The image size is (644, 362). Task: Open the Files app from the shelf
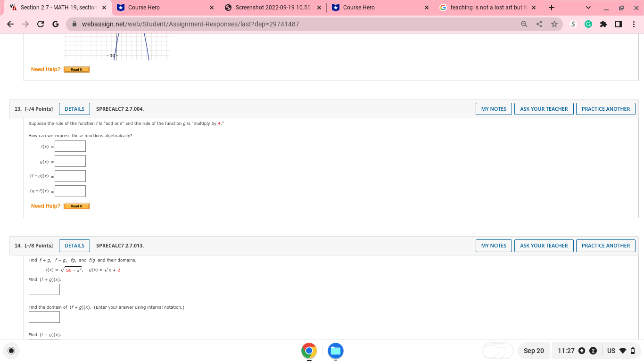[x=335, y=351]
